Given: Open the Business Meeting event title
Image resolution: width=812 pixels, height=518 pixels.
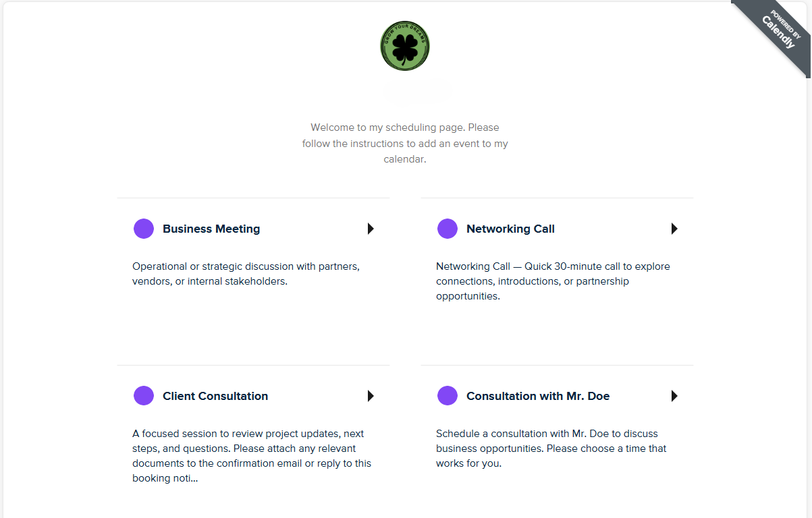Looking at the screenshot, I should click(211, 229).
